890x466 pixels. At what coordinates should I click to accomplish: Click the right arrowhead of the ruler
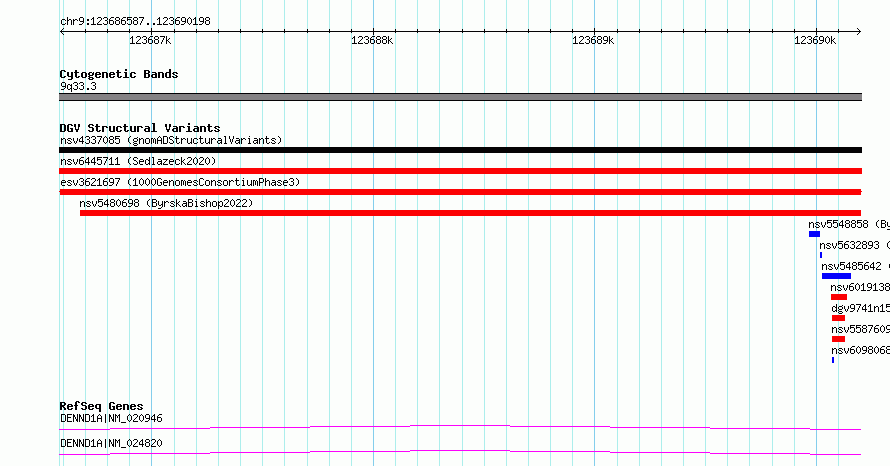pos(858,32)
